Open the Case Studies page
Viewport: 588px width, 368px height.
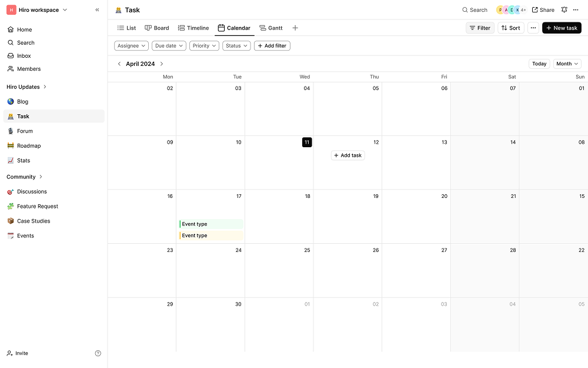pyautogui.click(x=54, y=221)
